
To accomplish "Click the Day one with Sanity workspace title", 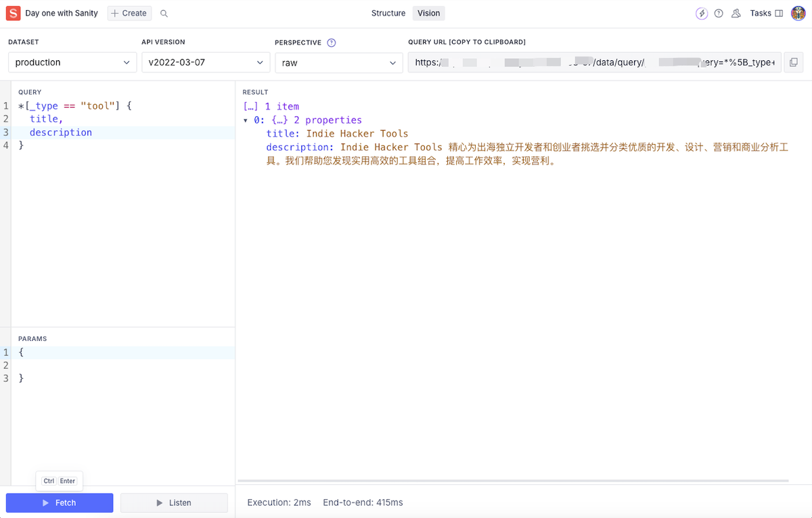I will point(62,14).
